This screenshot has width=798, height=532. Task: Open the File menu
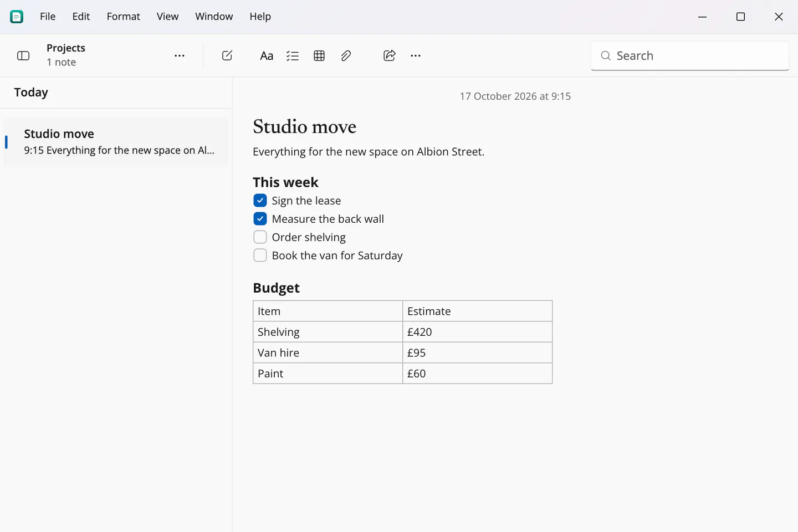coord(48,17)
